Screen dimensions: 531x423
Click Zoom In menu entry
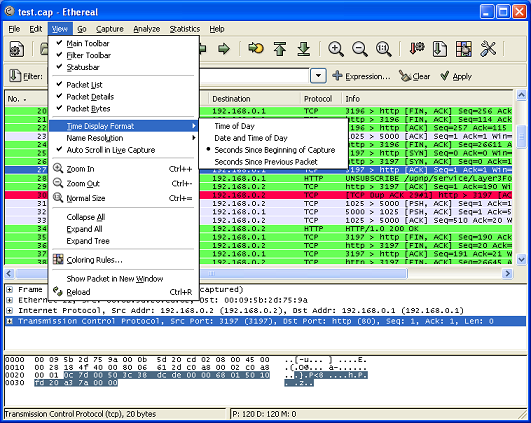click(x=123, y=169)
